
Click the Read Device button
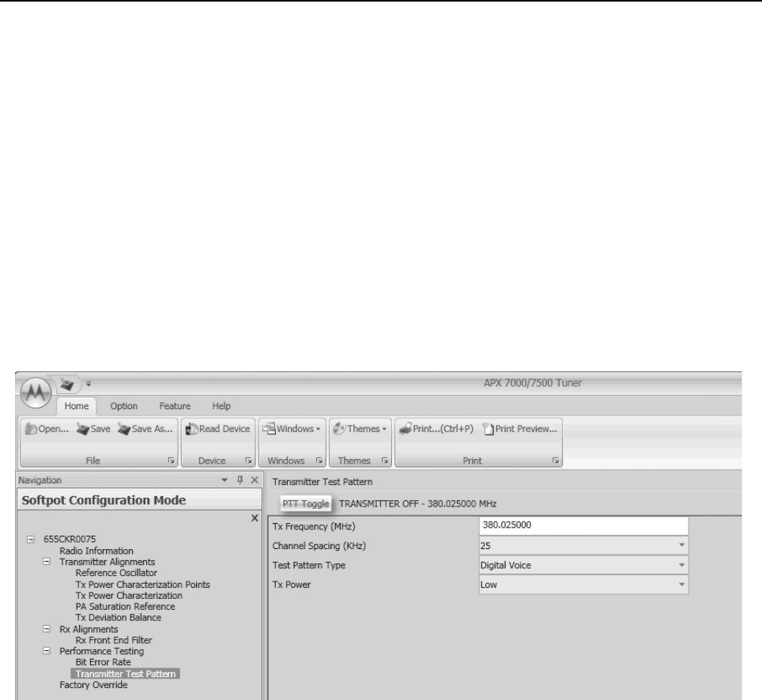tap(217, 429)
